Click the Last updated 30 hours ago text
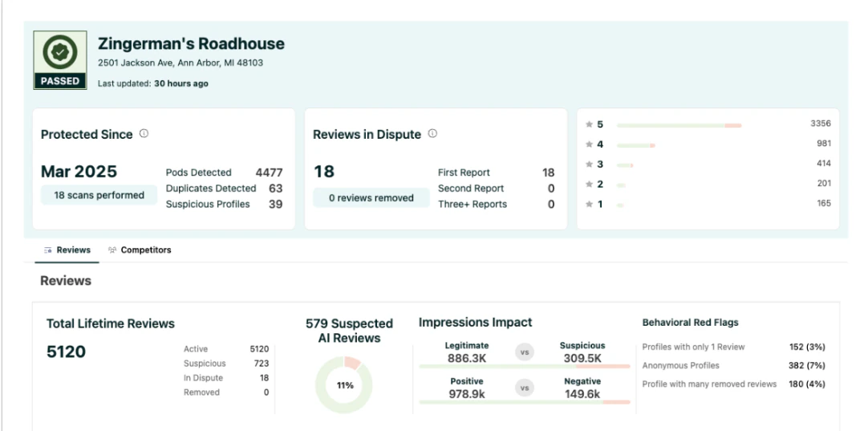 (153, 84)
